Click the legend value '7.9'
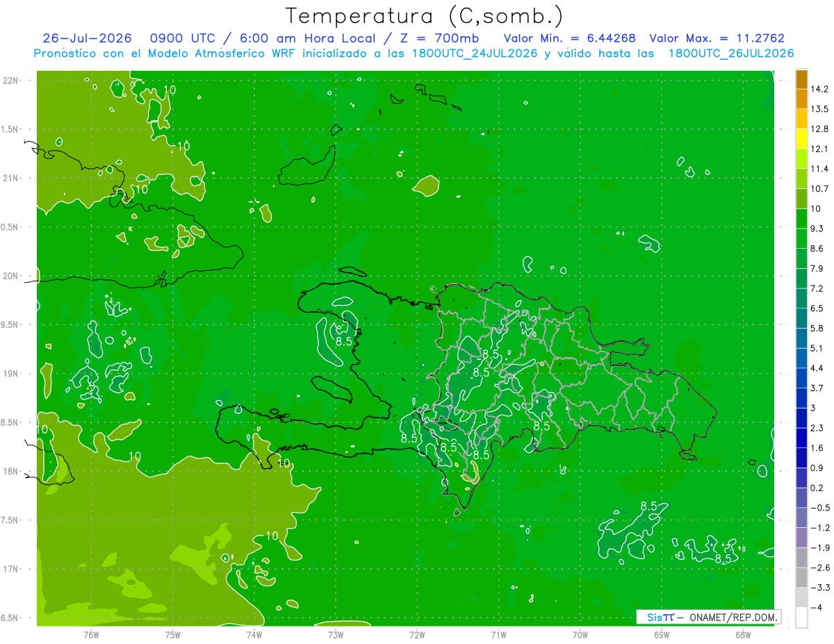834x644 pixels. point(817,269)
